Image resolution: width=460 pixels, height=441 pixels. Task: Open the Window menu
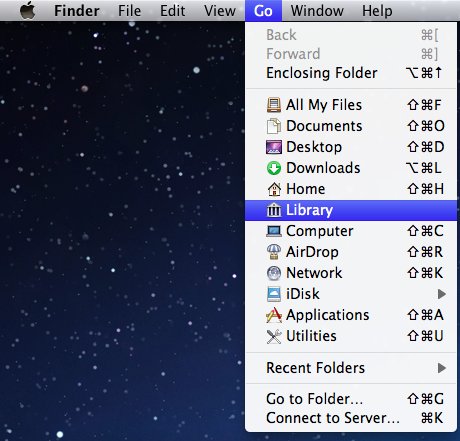point(317,11)
